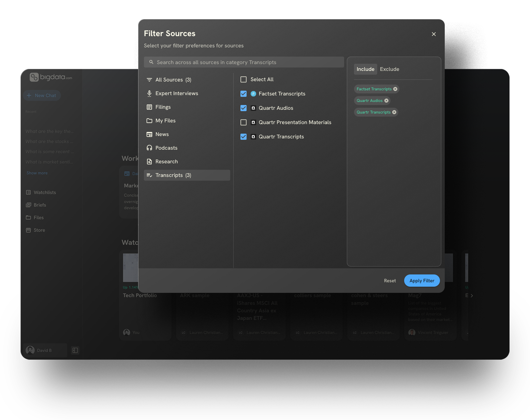Image resolution: width=530 pixels, height=420 pixels.
Task: Click the Apply Filter button
Action: coord(422,281)
